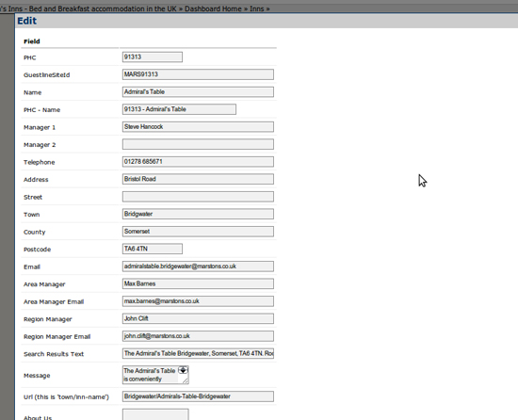
Task: Click the Message textarea corner grip
Action: tap(186, 380)
